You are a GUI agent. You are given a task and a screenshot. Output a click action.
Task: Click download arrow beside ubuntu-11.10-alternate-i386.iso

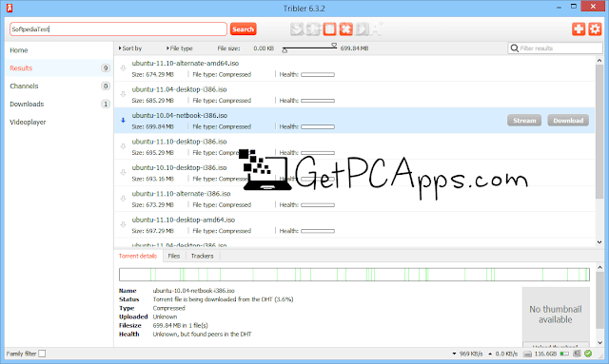(x=123, y=199)
